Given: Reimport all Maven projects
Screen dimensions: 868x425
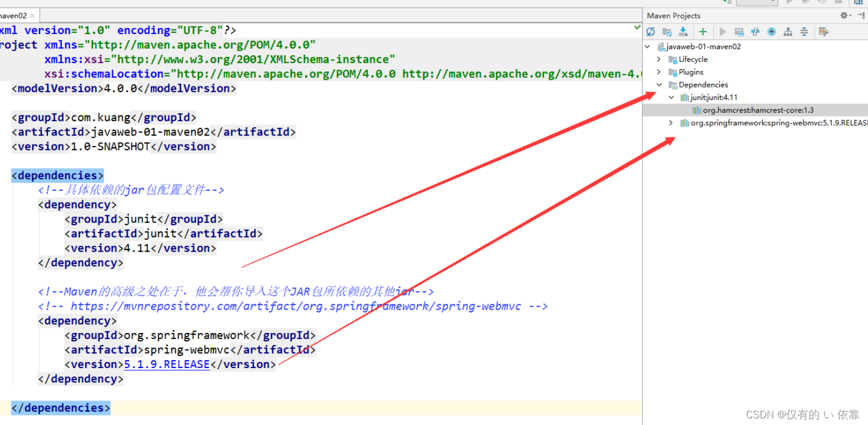Looking at the screenshot, I should click(x=651, y=32).
